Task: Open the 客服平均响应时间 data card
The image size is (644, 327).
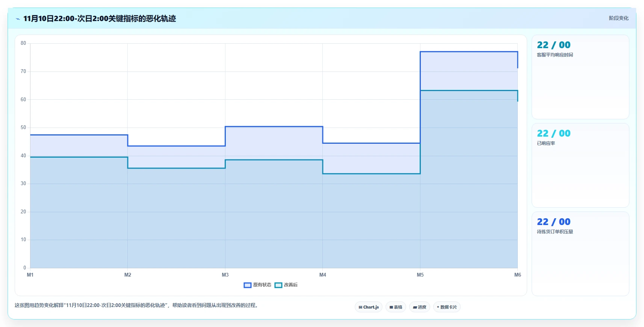Action: (581, 77)
